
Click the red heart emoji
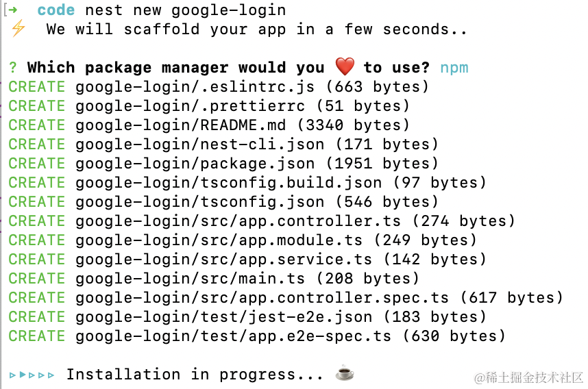[345, 66]
